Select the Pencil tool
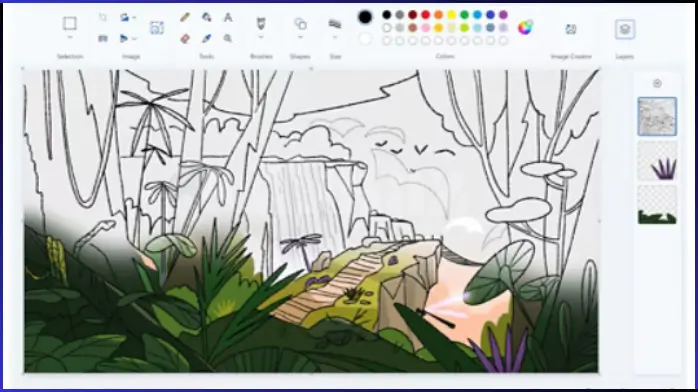Viewport: 698px width, 392px height. point(185,17)
